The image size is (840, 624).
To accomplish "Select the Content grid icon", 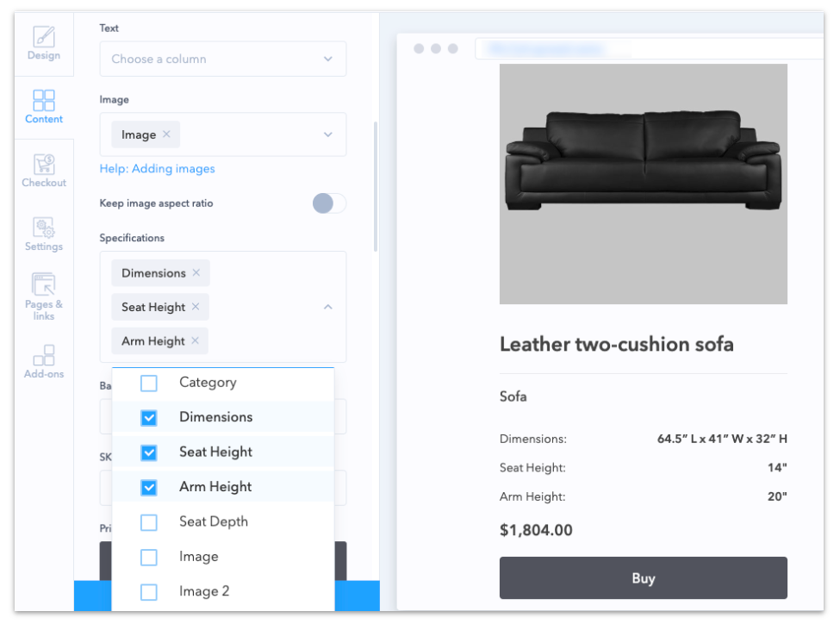I will (x=43, y=102).
